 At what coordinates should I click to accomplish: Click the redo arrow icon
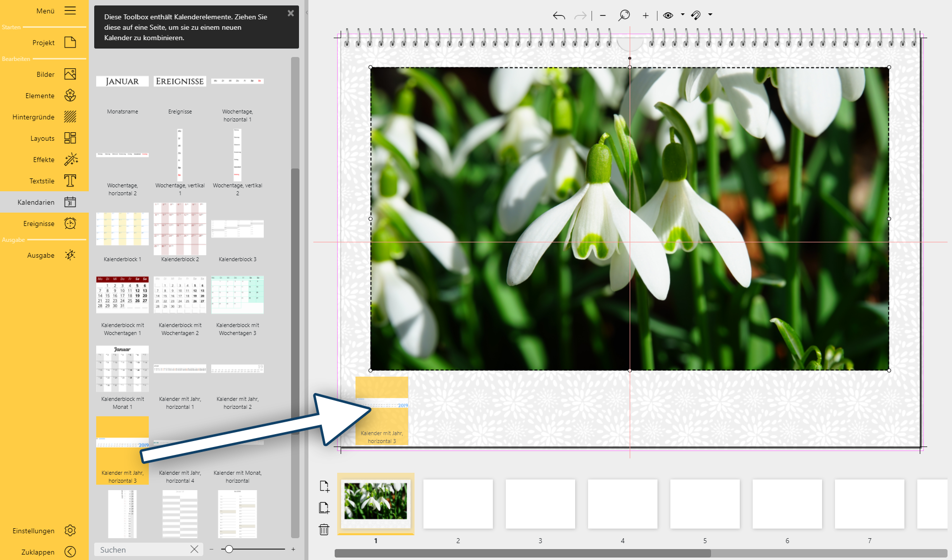click(x=580, y=16)
